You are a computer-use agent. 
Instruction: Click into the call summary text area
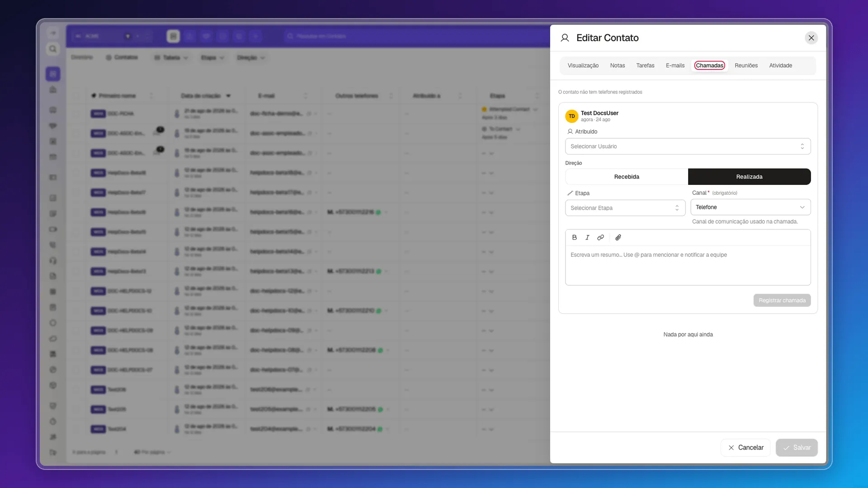(688, 266)
